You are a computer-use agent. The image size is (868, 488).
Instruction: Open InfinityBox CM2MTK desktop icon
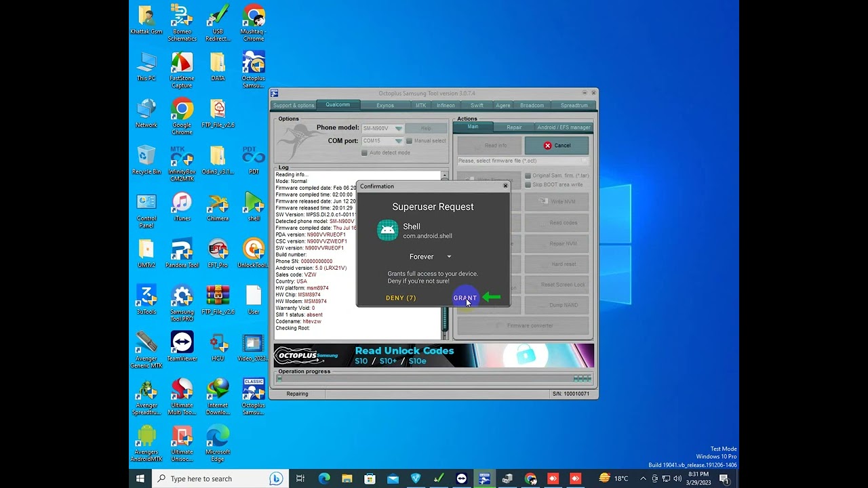[x=182, y=164]
